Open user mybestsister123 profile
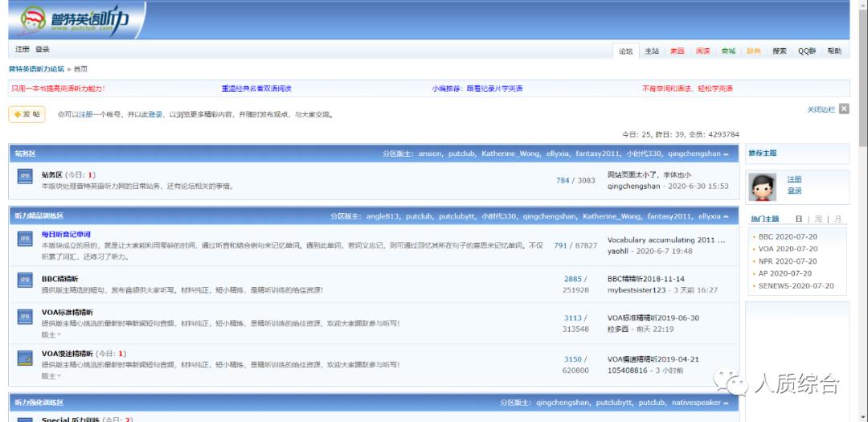Viewport: 868px width, 422px height. tap(637, 290)
